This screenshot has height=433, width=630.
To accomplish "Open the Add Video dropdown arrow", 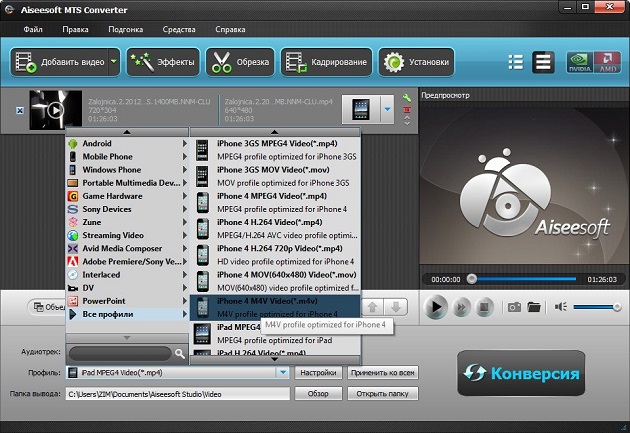I will [x=114, y=62].
